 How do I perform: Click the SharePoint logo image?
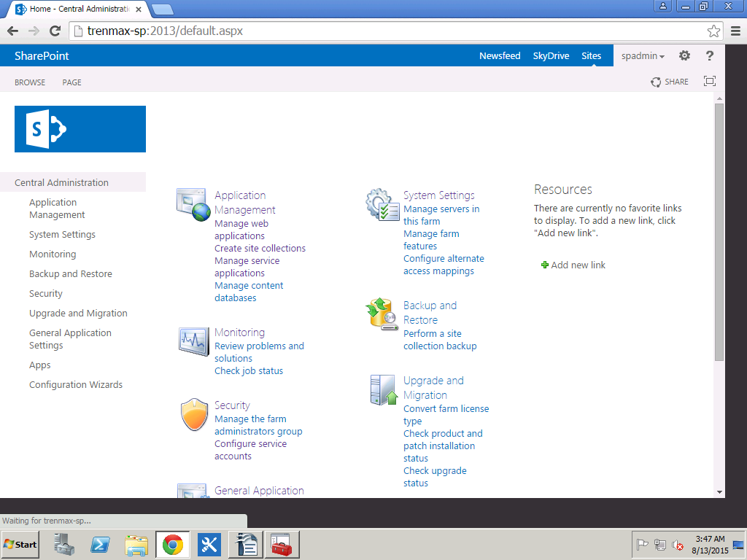coord(80,129)
